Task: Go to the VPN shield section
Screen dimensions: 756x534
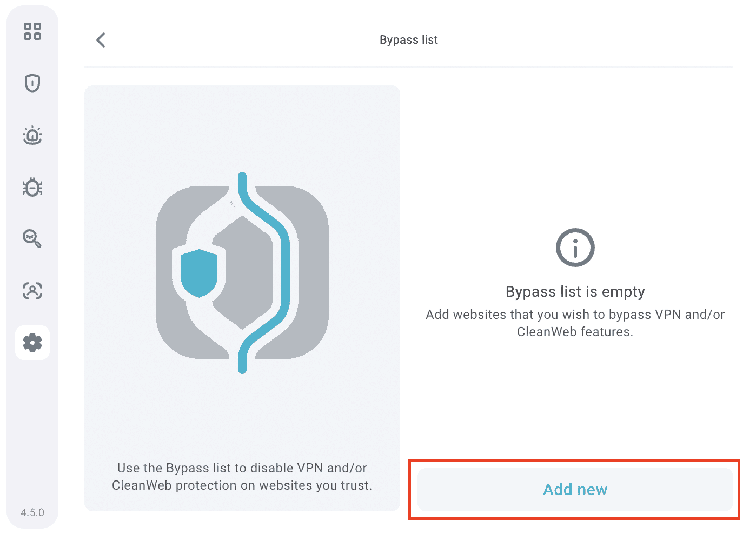Action: (x=32, y=83)
